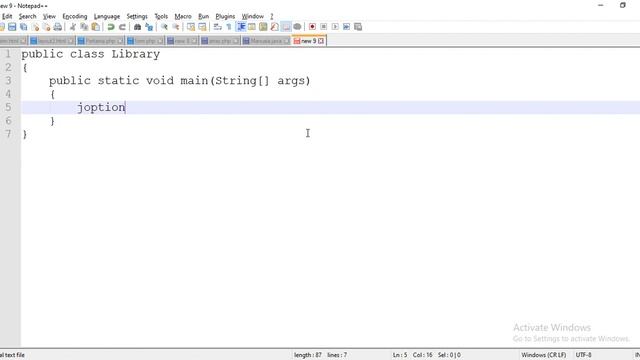The width and height of the screenshot is (640, 360).
Task: Zoom in with the magnifier icon
Action: pyautogui.click(x=164, y=27)
